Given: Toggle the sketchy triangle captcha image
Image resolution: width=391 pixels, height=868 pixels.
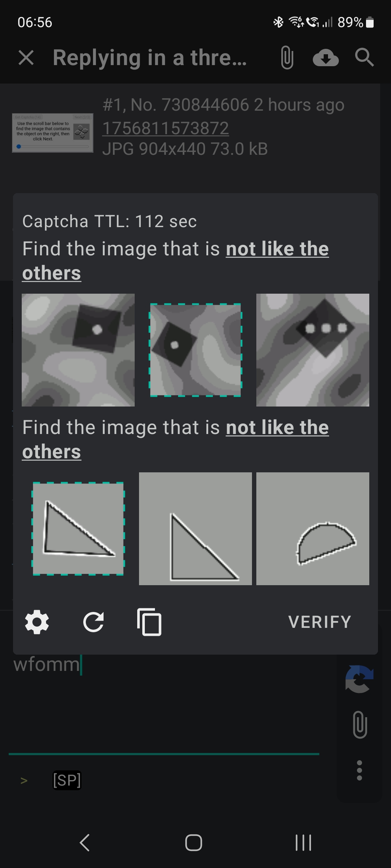Looking at the screenshot, I should pyautogui.click(x=78, y=529).
